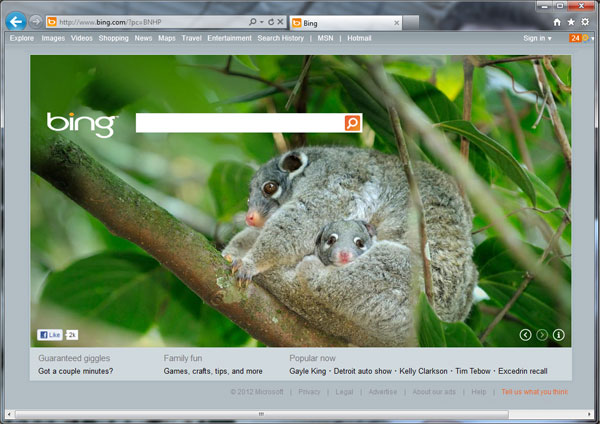Show next homepage image arrow
The width and height of the screenshot is (600, 424).
542,335
